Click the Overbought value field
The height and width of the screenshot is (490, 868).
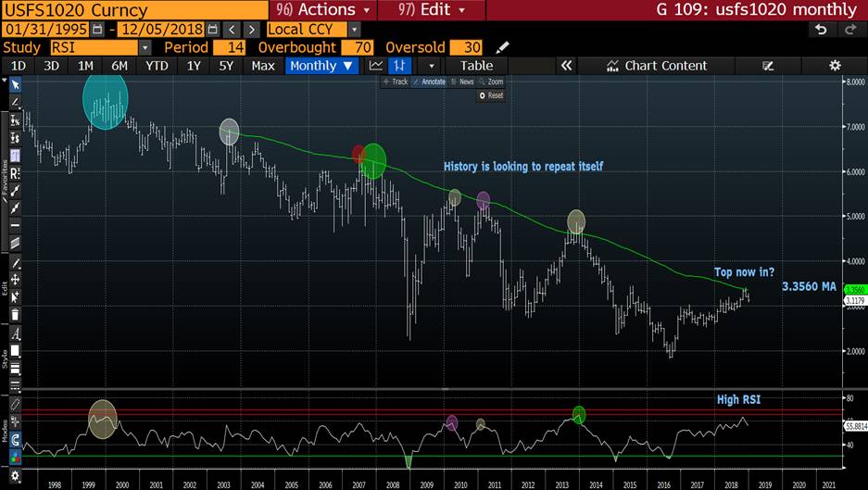pos(356,47)
